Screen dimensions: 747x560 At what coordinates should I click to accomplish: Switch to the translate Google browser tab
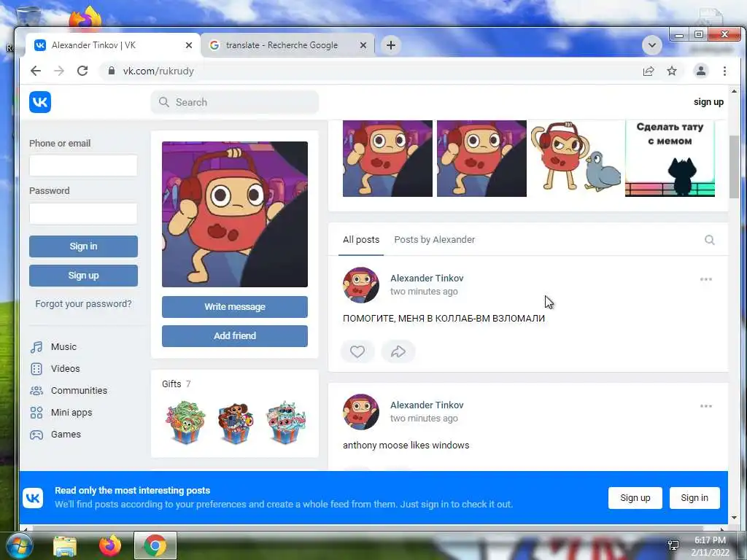287,45
